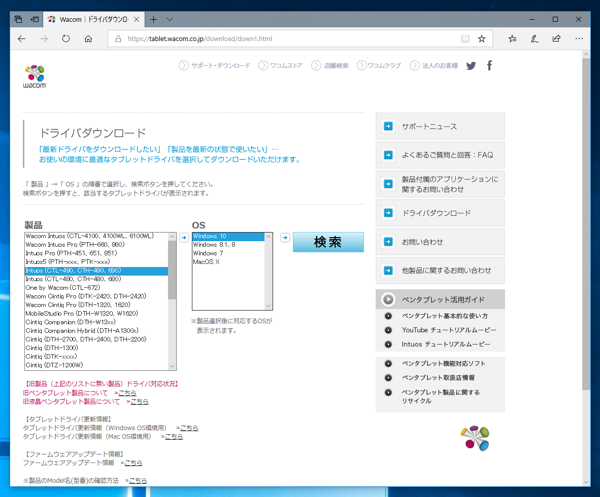Screen dimensions: 600x497
Task: Click the Wacom logo at bottom right
Action: click(475, 438)
